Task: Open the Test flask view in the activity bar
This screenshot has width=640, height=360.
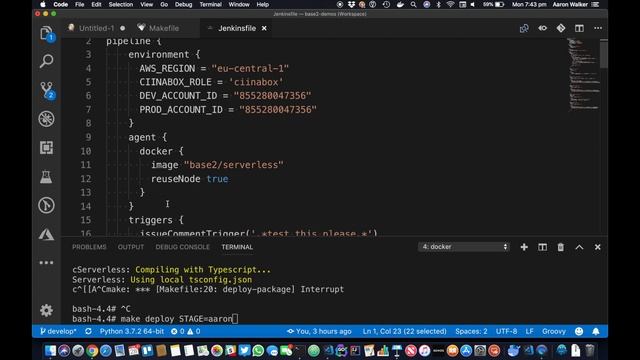Action: coord(46,176)
